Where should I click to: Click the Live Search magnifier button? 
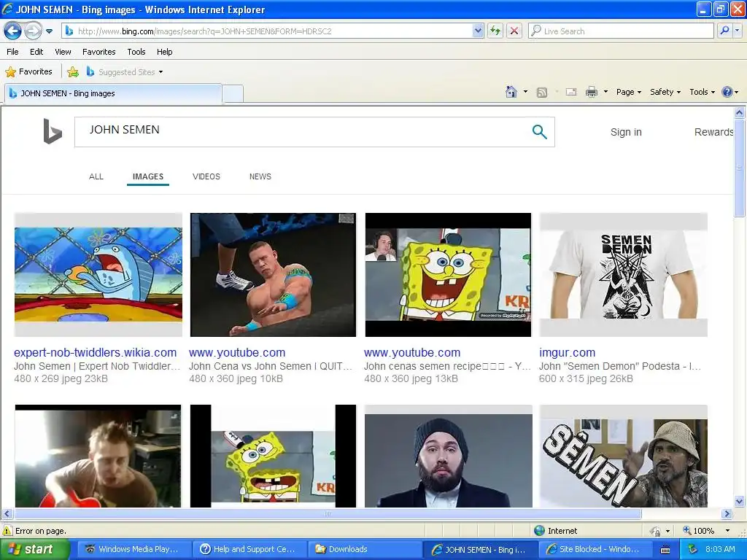(724, 31)
